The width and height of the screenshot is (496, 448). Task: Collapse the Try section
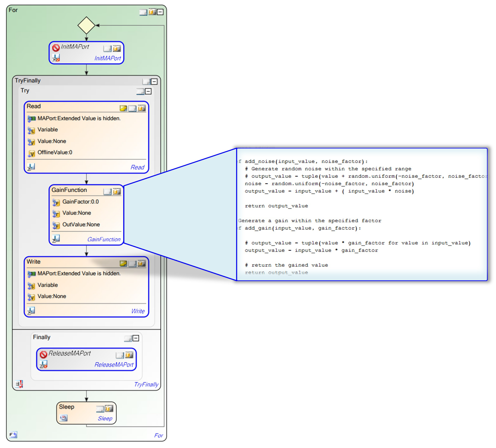(148, 91)
